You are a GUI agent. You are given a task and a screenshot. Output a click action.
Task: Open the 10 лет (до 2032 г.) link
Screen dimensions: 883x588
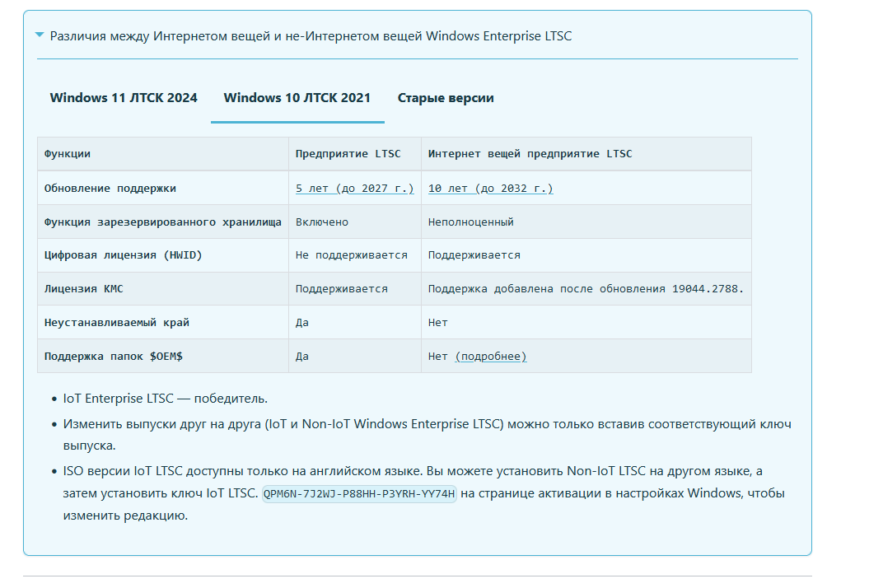490,188
